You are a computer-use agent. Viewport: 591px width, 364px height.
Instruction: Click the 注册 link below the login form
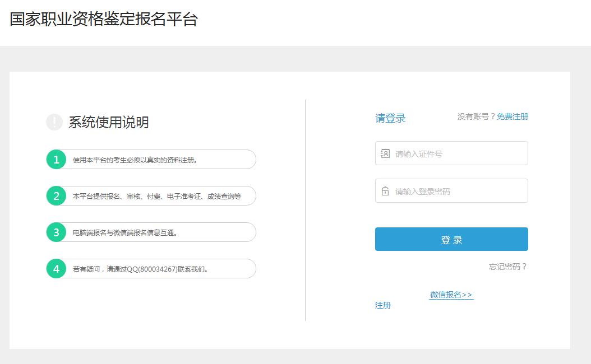[383, 305]
